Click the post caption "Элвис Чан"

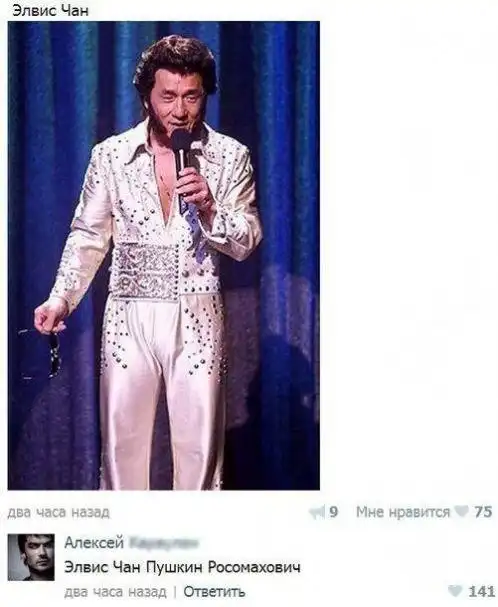pyautogui.click(x=50, y=10)
